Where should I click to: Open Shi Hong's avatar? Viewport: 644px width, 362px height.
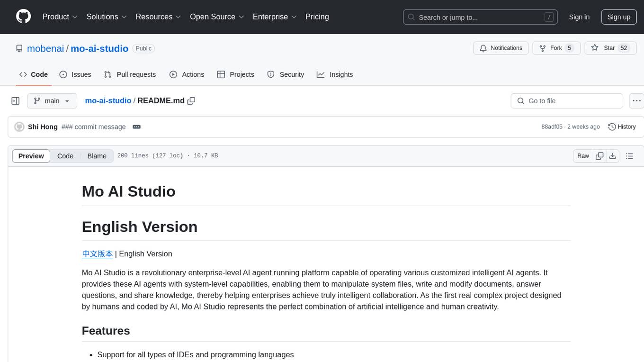coord(19,127)
